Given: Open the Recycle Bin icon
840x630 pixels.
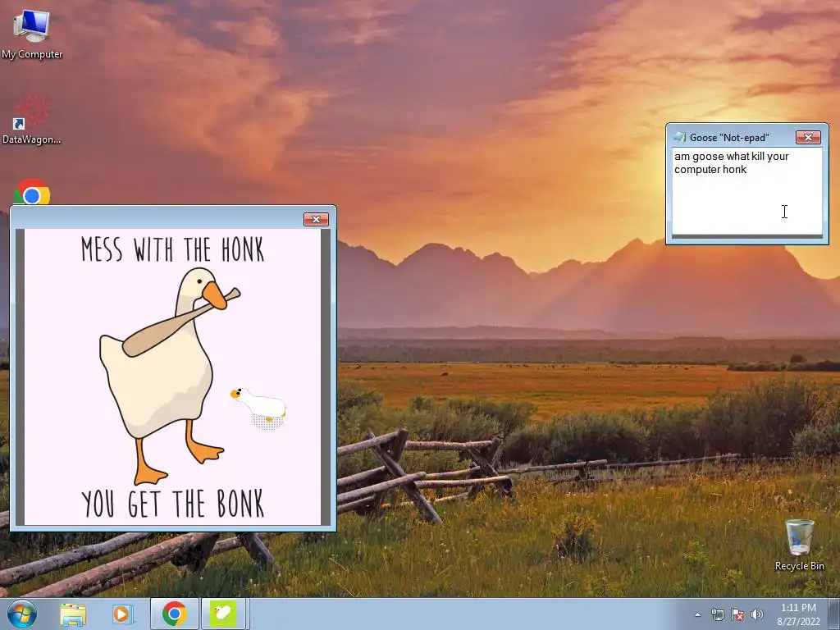Looking at the screenshot, I should coord(799,545).
